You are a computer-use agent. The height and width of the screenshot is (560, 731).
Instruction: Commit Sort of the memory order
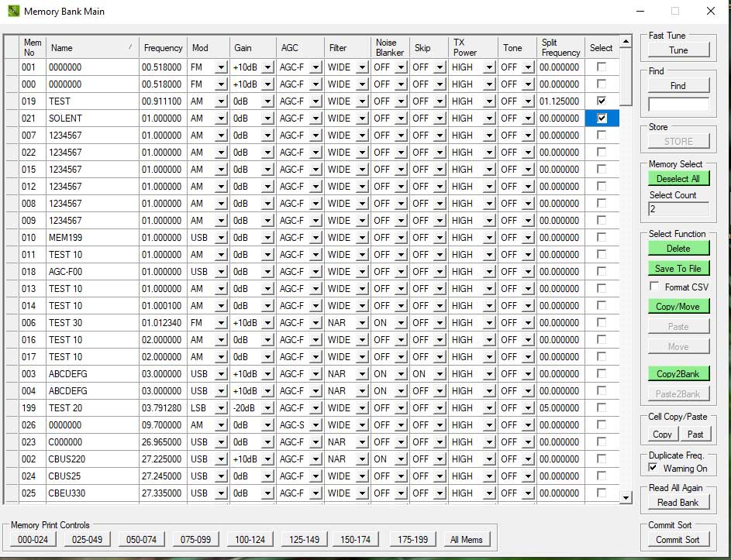coord(678,540)
